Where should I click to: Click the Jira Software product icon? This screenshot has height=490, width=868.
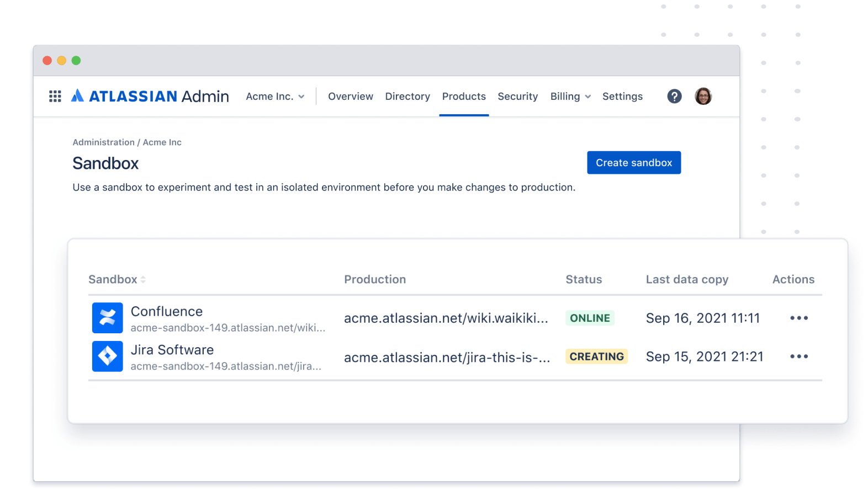[x=107, y=356]
